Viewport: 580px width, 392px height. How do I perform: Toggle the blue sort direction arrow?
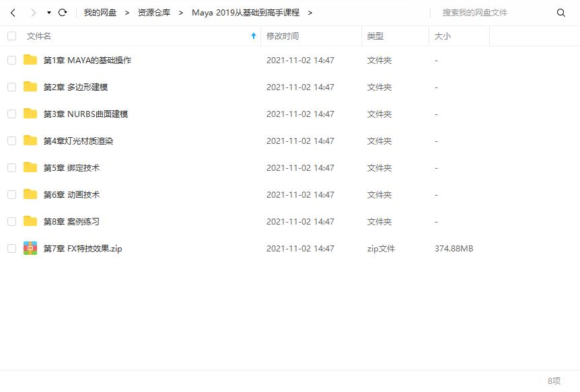[254, 36]
